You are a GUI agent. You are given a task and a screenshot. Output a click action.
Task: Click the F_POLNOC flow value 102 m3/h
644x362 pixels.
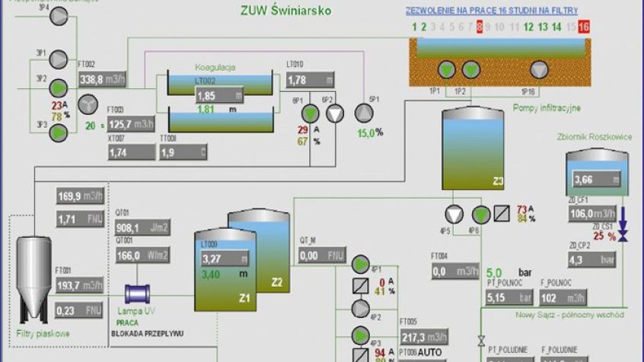point(563,298)
